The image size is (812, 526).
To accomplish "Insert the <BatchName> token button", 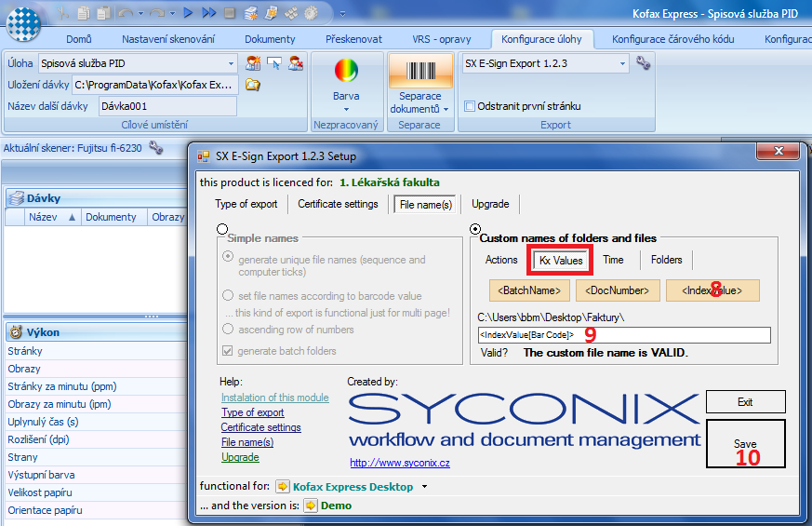I will (529, 290).
